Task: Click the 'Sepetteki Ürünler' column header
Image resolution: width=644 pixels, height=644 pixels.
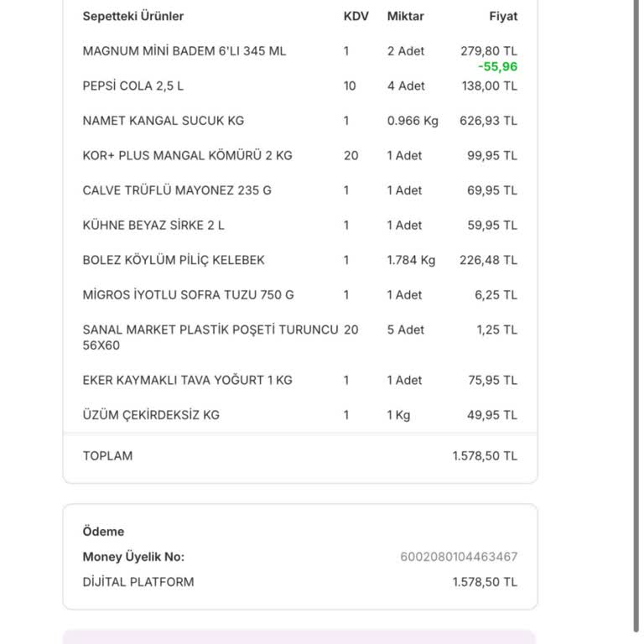Action: (x=133, y=17)
